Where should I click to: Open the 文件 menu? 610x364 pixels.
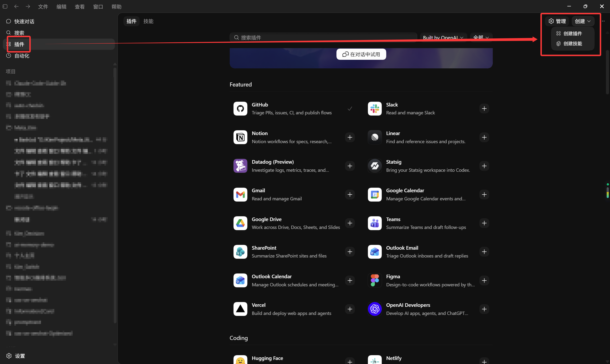click(43, 7)
